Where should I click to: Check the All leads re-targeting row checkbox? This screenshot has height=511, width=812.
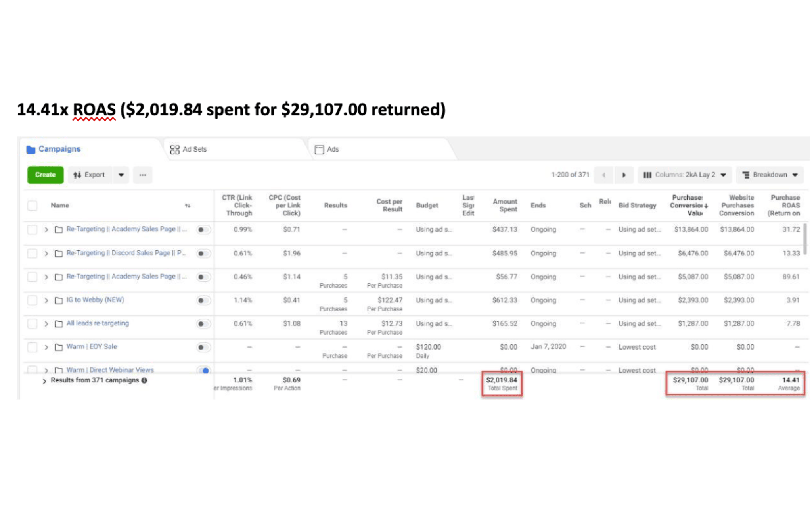pyautogui.click(x=33, y=324)
